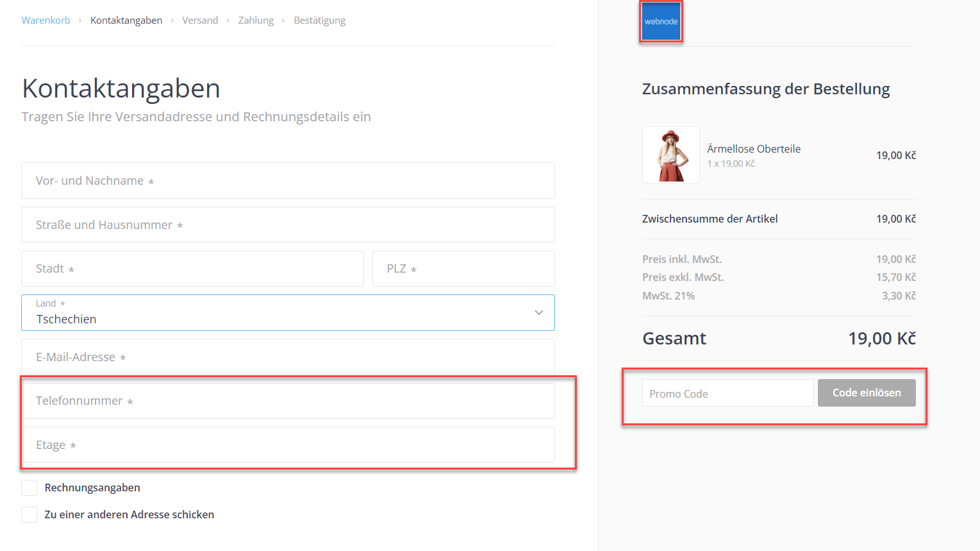
Task: Focus the Vor- und Nachname field
Action: tap(288, 181)
